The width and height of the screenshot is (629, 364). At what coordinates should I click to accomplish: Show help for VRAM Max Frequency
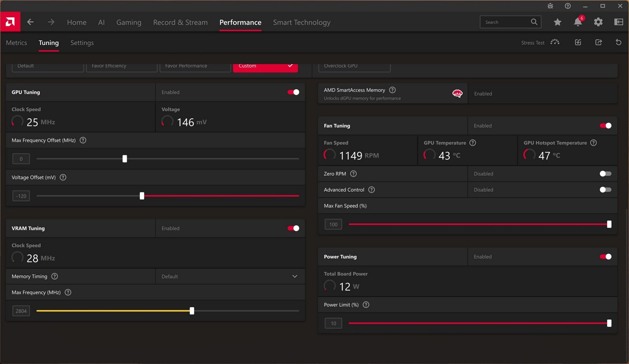(68, 292)
